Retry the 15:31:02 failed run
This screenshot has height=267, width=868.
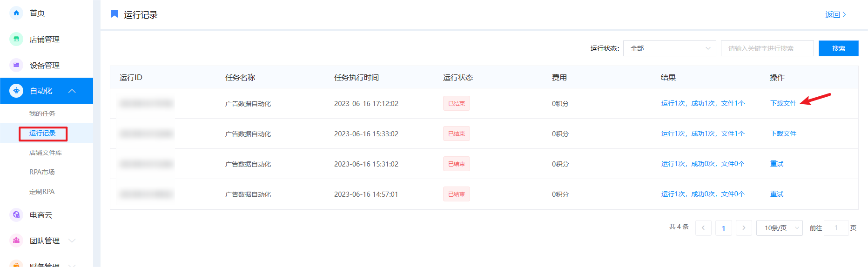(x=777, y=164)
